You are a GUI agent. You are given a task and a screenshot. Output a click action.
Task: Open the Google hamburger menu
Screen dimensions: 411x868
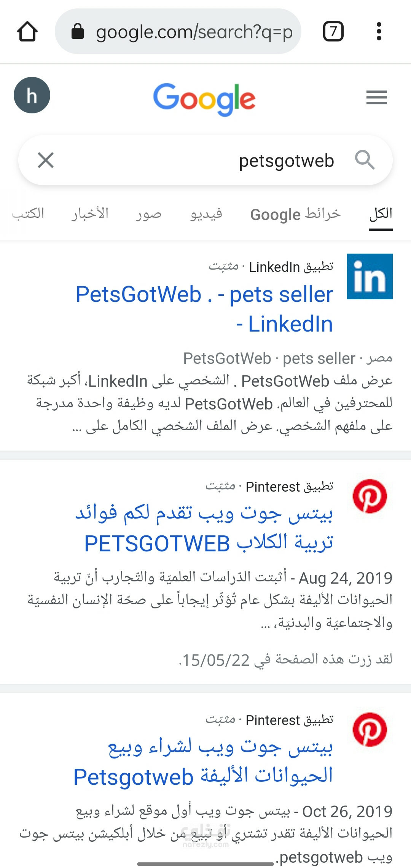[x=377, y=97]
